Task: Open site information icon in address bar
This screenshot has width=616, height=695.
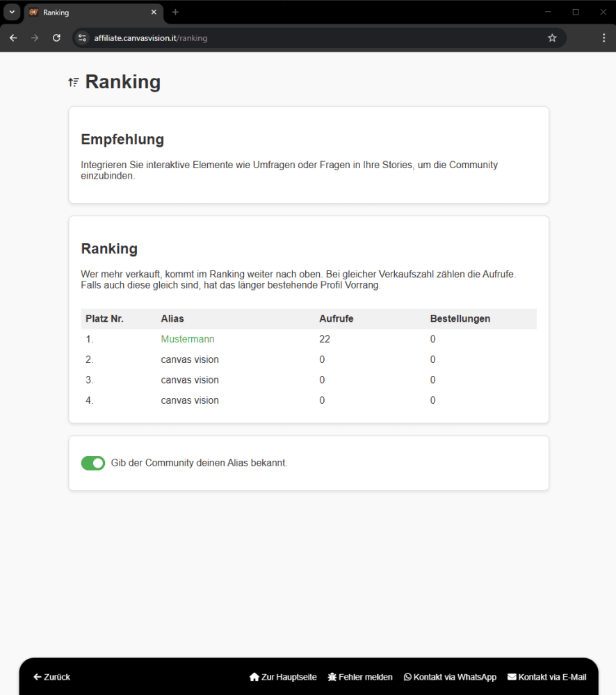Action: [83, 38]
